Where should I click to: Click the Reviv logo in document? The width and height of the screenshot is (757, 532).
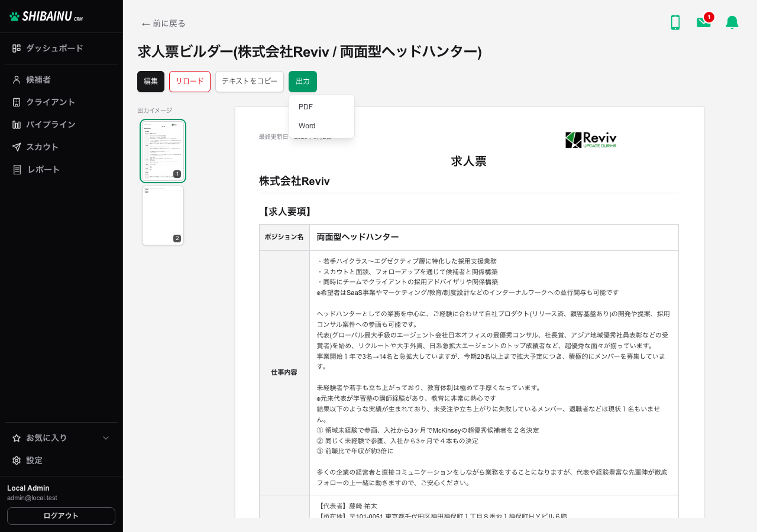(591, 140)
